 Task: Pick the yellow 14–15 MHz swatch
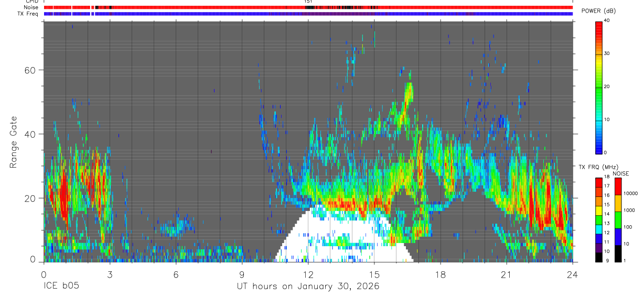pos(599,210)
